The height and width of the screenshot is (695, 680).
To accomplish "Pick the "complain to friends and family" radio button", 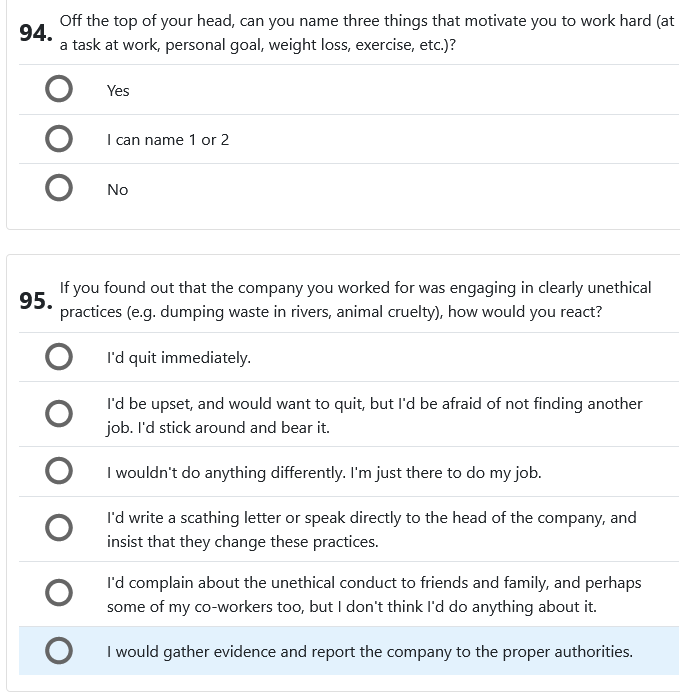I will 59,594.
